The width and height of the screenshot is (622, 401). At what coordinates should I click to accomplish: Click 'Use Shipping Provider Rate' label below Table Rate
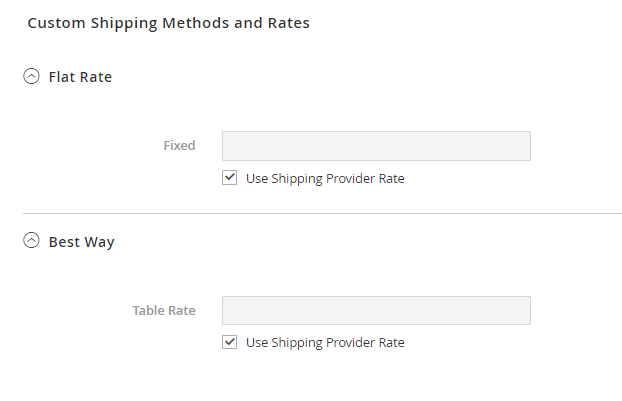325,343
